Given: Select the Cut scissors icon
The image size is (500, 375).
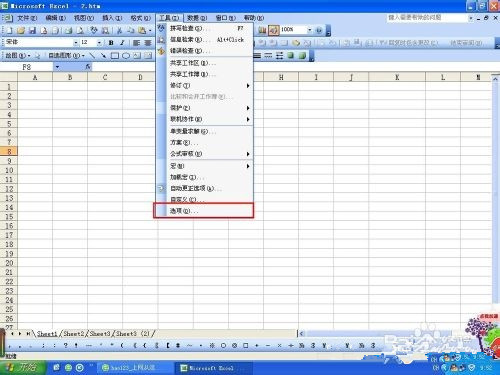Looking at the screenshot, I should 119,30.
